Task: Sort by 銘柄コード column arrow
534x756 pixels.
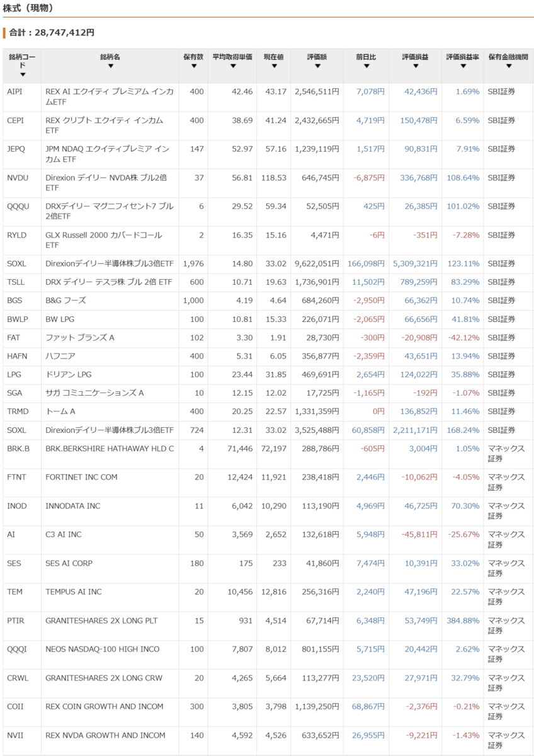Action: point(22,75)
